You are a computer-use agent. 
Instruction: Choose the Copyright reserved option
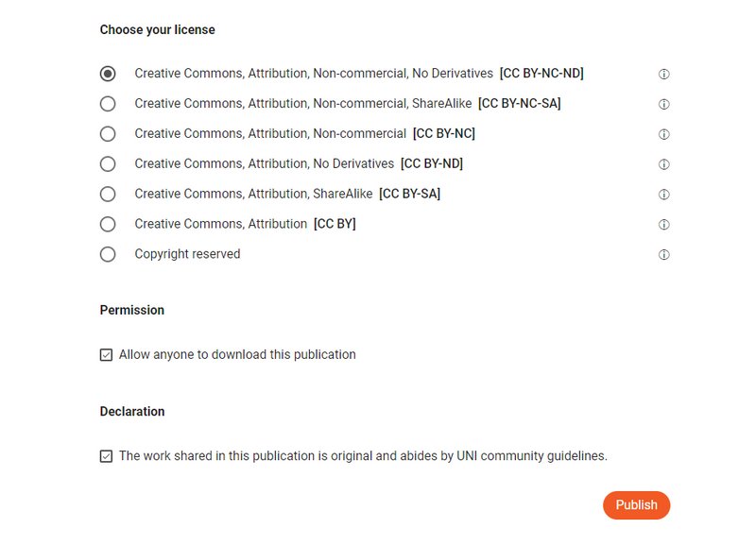pos(108,254)
